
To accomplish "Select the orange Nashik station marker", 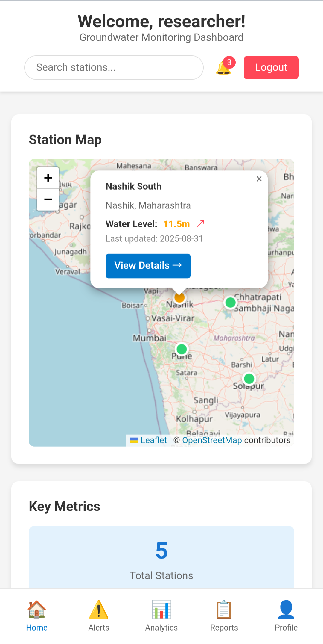I will [x=179, y=298].
